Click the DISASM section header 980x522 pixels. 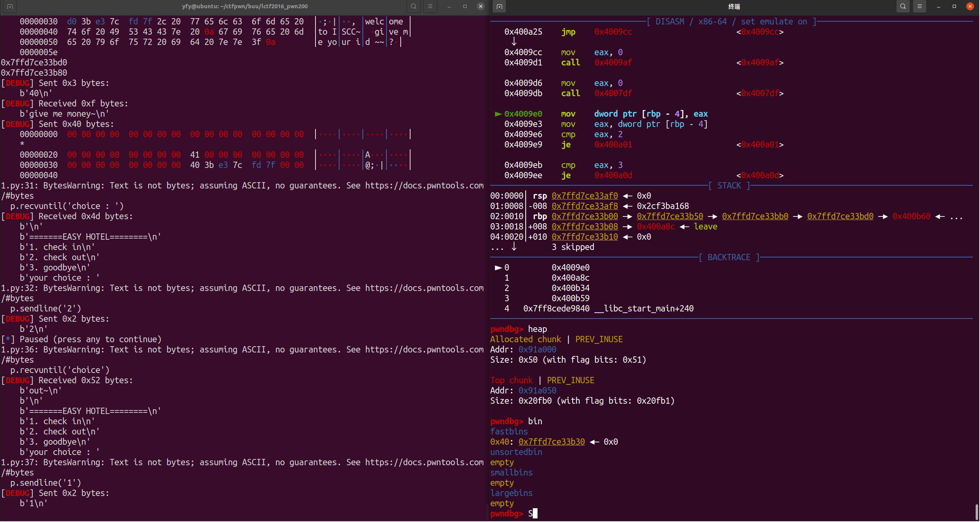pyautogui.click(x=732, y=22)
